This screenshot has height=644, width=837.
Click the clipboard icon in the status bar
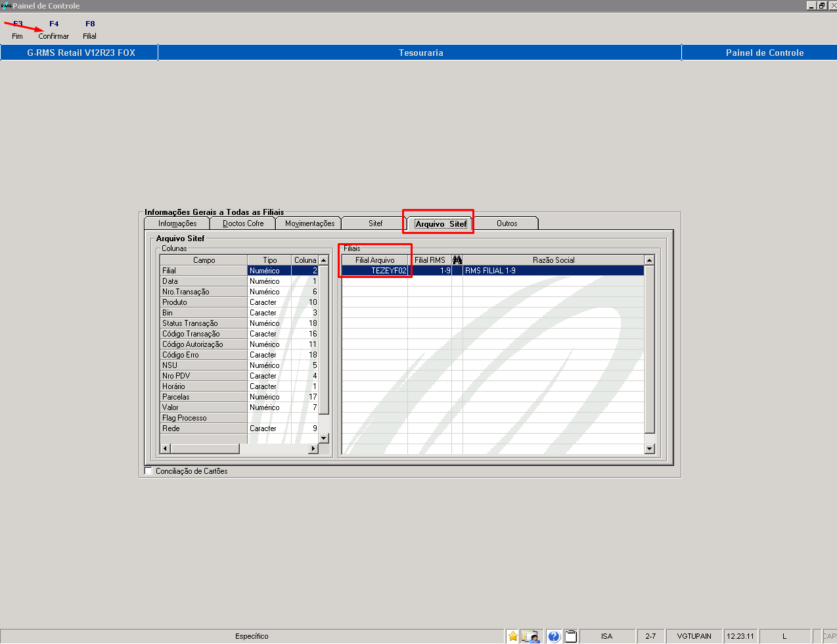click(571, 636)
